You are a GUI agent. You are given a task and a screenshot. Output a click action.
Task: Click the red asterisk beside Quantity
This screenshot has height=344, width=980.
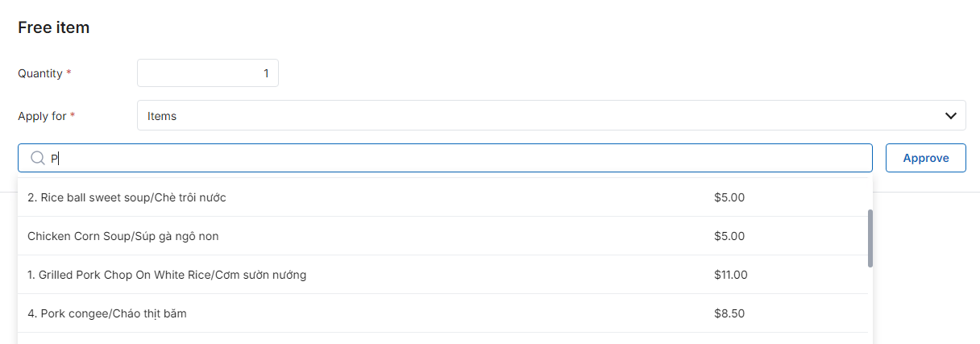69,73
